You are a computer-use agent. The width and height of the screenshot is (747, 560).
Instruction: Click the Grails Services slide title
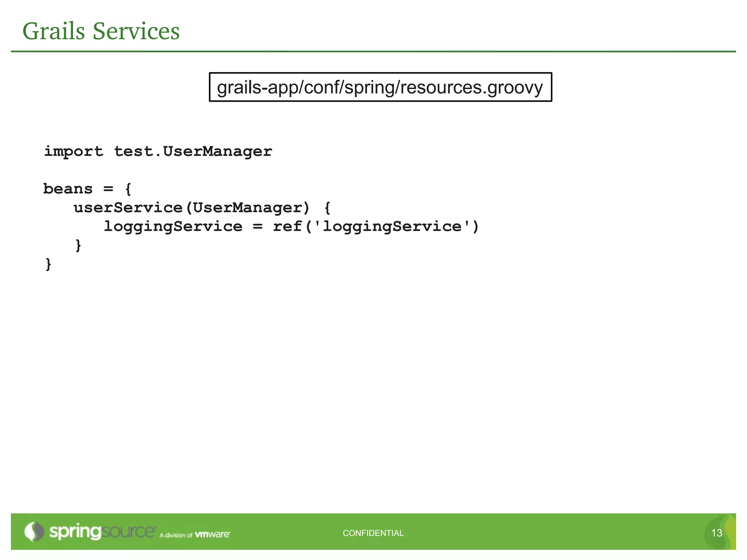[101, 31]
